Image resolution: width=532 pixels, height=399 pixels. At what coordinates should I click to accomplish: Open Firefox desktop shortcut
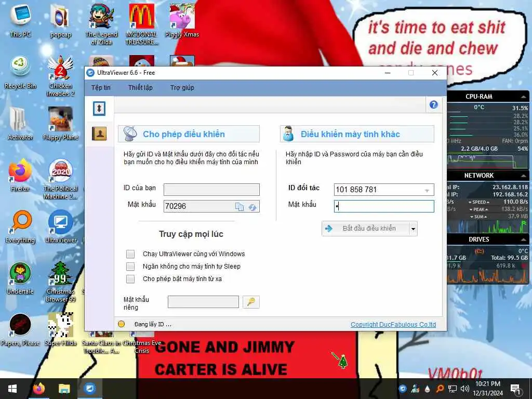(x=20, y=175)
